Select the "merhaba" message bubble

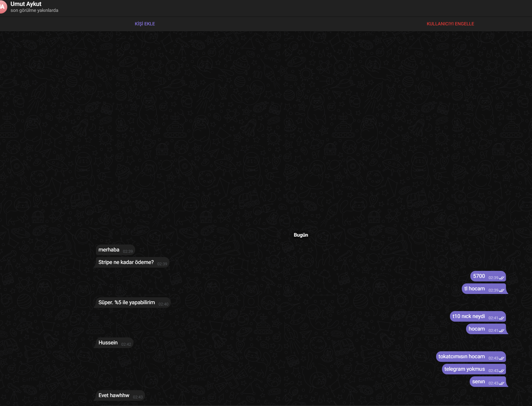[x=115, y=250]
